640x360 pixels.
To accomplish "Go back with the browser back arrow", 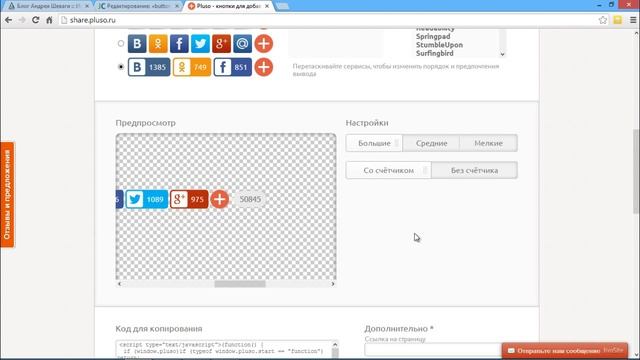I will (9, 20).
